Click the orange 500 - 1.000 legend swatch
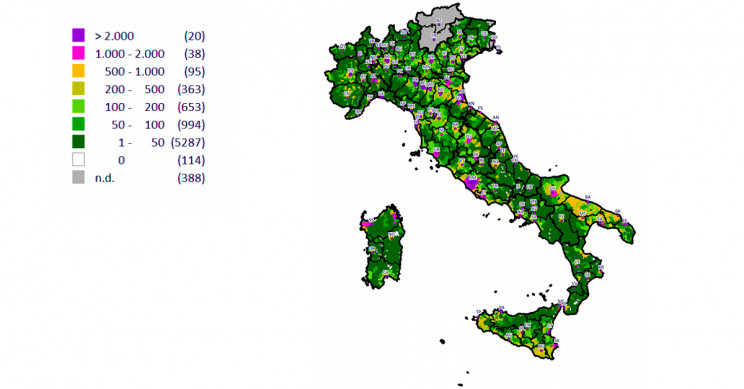Screen dimensions: 744x389 click(x=78, y=71)
